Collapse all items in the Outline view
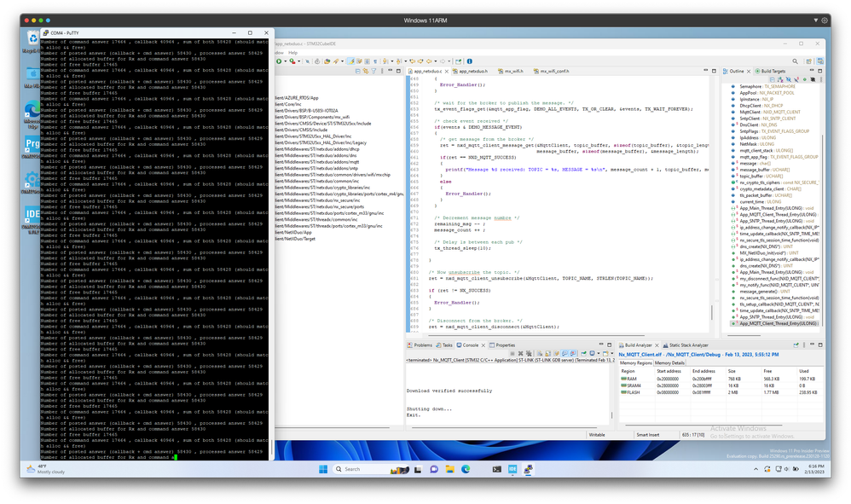Viewport: 851px width, 504px height. pyautogui.click(x=772, y=80)
